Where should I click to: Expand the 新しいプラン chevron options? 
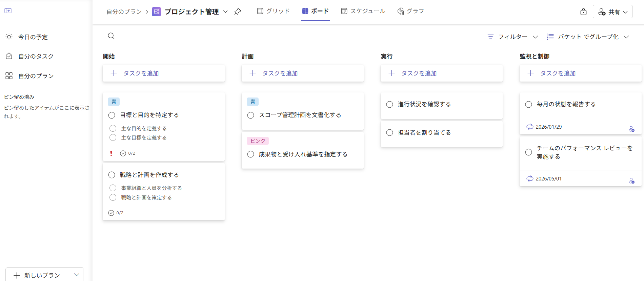(77, 275)
